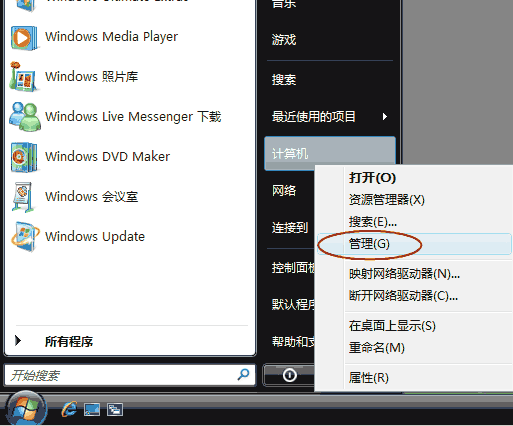The width and height of the screenshot is (513, 426).
Task: Choose 资源管理器(X) from the context menu
Action: 387,200
